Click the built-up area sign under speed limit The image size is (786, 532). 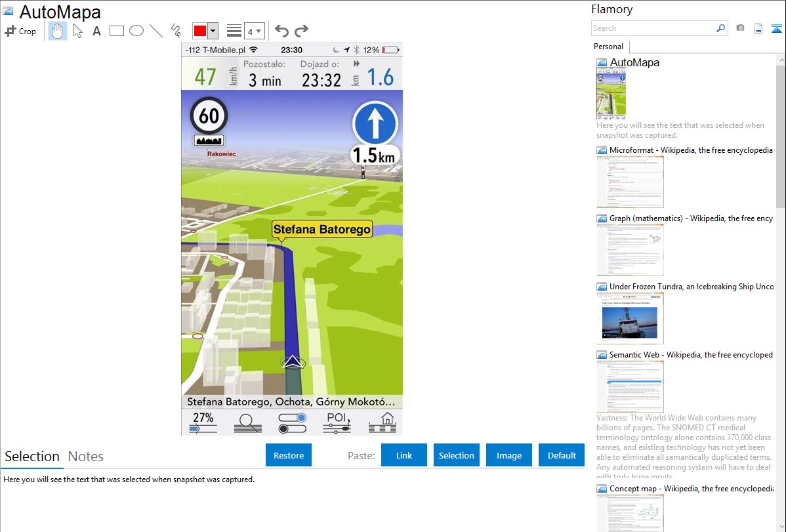coord(209,140)
